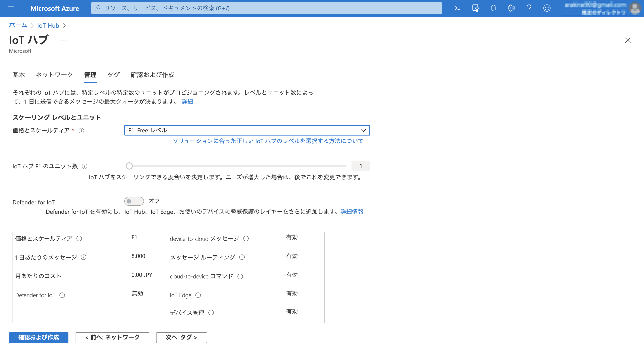Open the Help question mark icon
Screen dimensions: 644x352
tap(529, 8)
